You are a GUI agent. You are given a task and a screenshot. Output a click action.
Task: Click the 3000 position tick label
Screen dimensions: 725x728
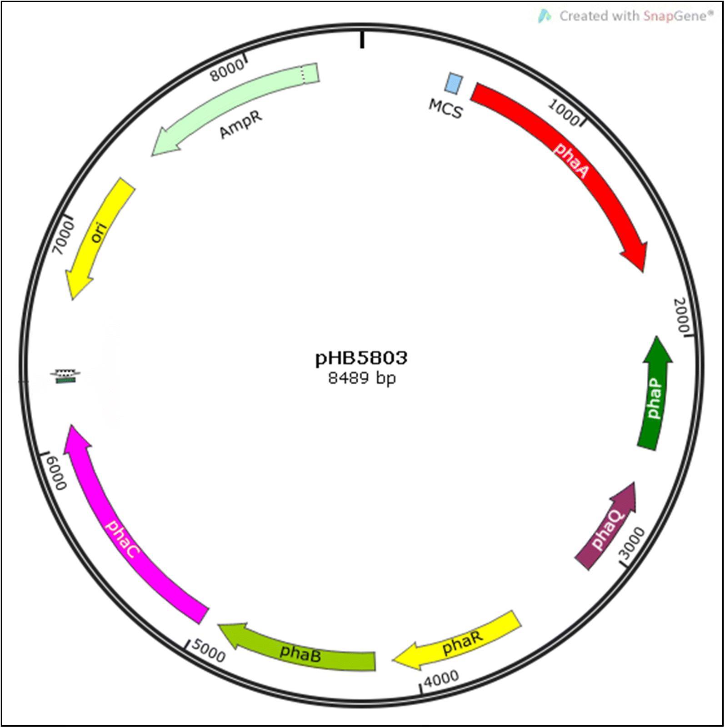pos(632,543)
